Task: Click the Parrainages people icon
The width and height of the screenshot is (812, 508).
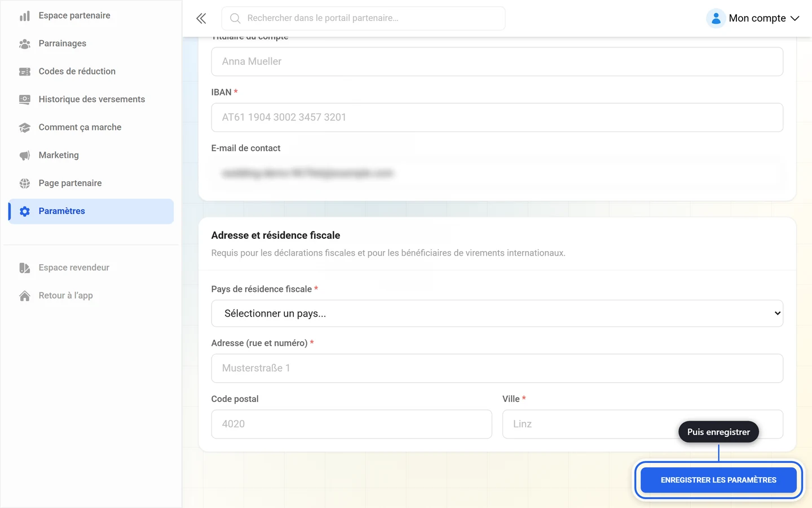Action: (x=25, y=43)
